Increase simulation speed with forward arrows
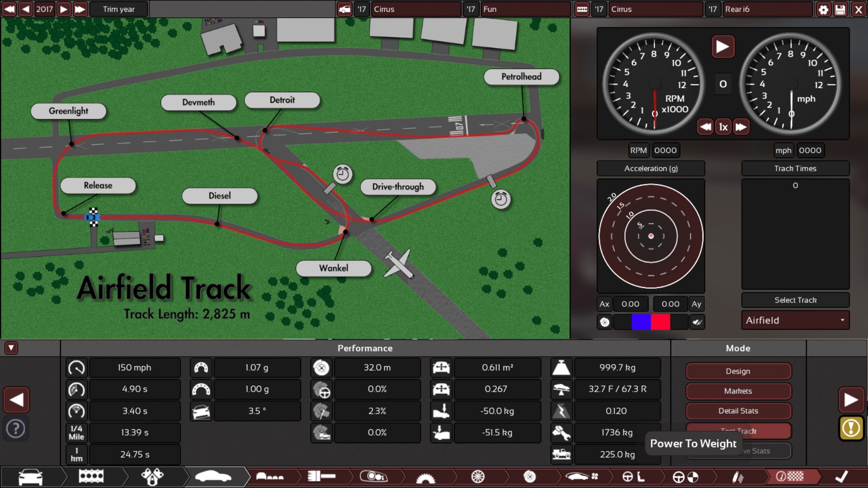 coord(741,127)
